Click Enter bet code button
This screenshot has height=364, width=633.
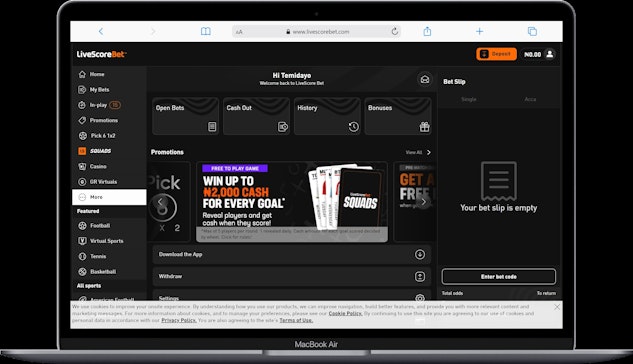[499, 277]
